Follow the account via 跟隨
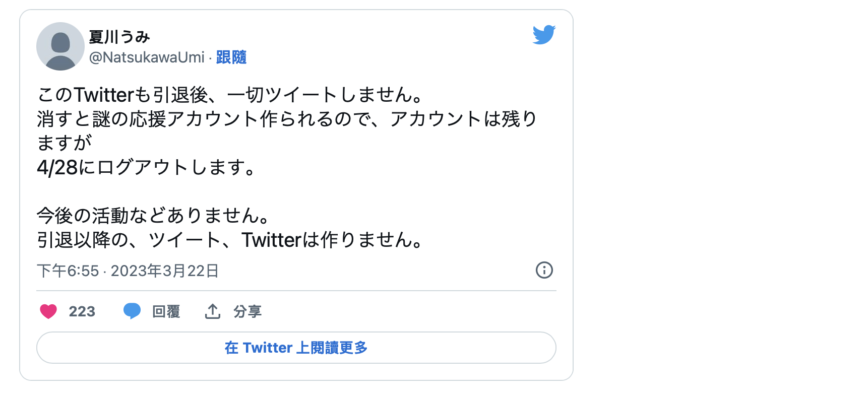The height and width of the screenshot is (400, 868). 231,57
